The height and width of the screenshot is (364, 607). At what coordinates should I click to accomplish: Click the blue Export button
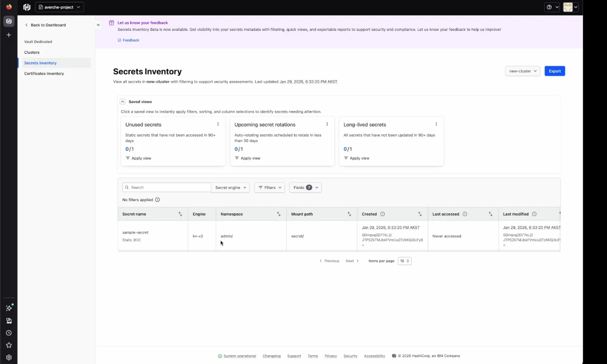pos(555,71)
